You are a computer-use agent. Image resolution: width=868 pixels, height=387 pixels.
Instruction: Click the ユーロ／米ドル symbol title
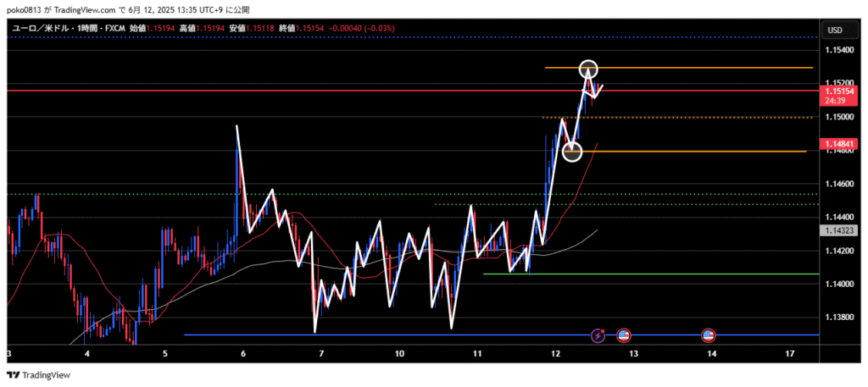[x=40, y=28]
